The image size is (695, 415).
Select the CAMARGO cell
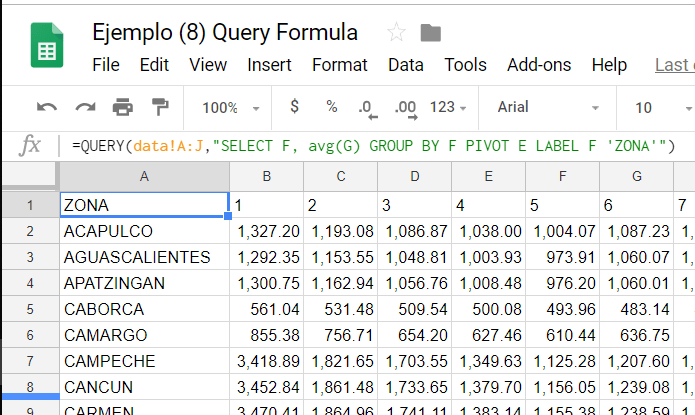pos(144,335)
